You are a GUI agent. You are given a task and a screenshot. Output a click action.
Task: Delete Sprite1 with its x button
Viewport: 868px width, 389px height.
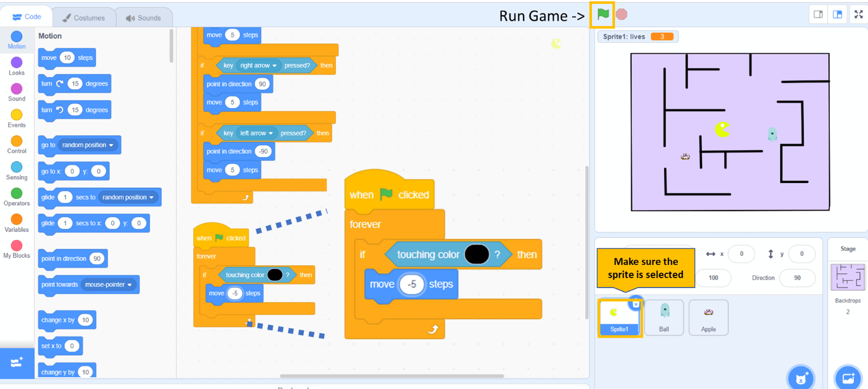636,304
